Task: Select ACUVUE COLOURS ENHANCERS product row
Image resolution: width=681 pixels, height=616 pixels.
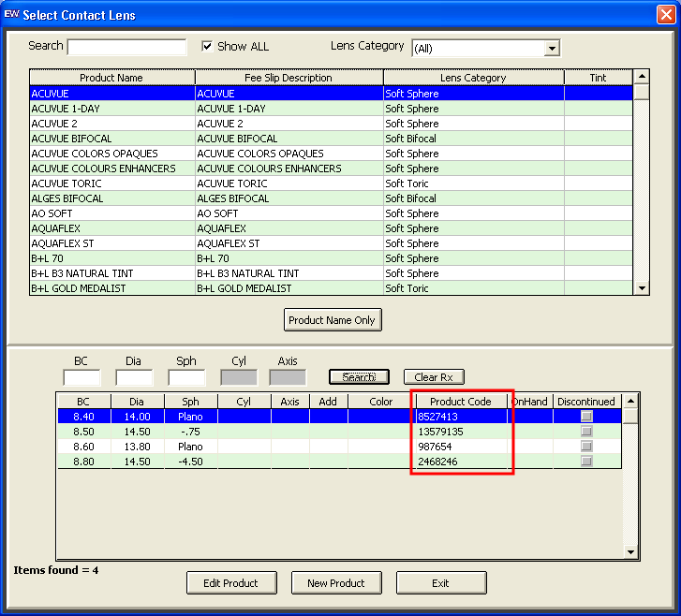Action: (331, 169)
